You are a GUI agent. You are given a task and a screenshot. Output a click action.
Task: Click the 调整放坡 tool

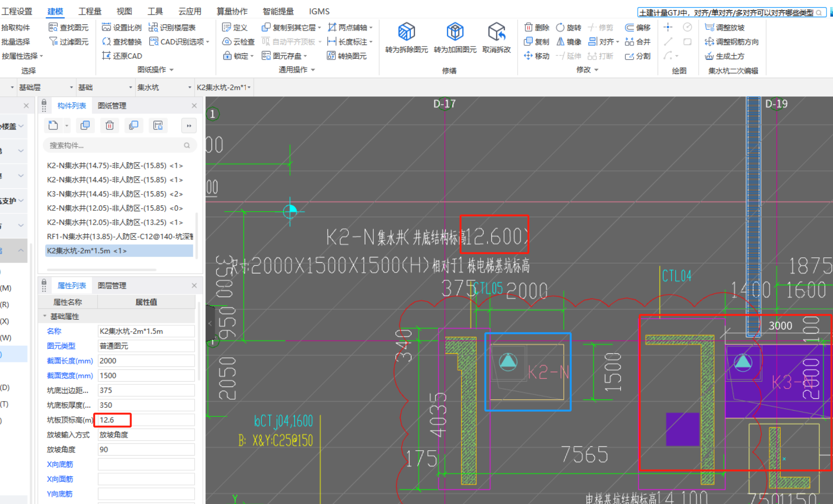pos(725,27)
